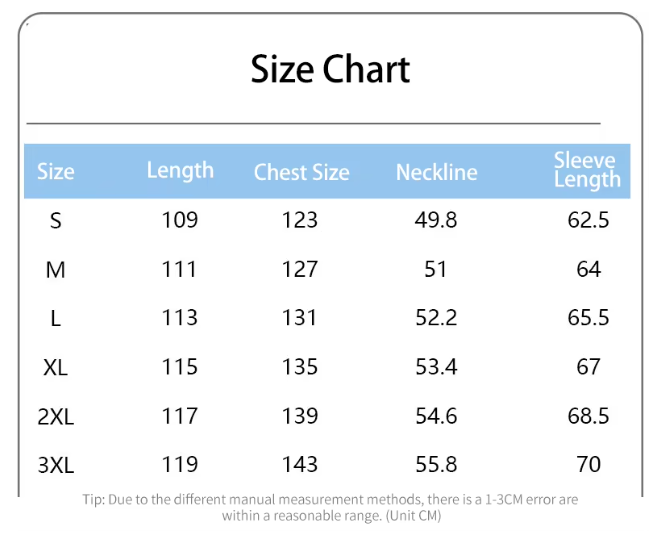Click chest size value 143
The image size is (660, 535).
tap(300, 465)
